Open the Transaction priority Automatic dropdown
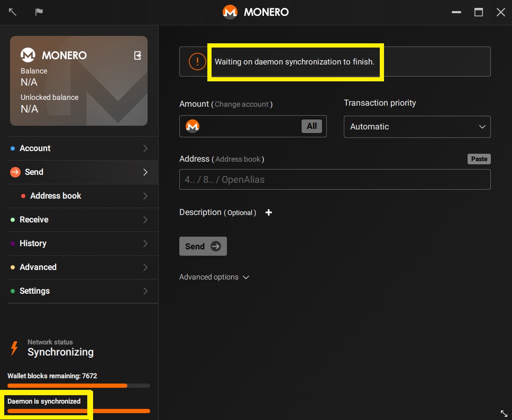The height and width of the screenshot is (420, 512). tap(417, 126)
